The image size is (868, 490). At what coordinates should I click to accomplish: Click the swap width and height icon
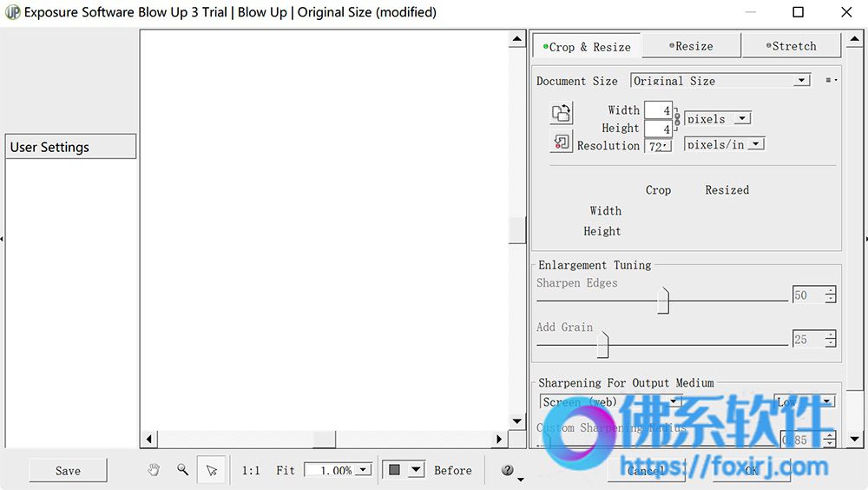[562, 113]
